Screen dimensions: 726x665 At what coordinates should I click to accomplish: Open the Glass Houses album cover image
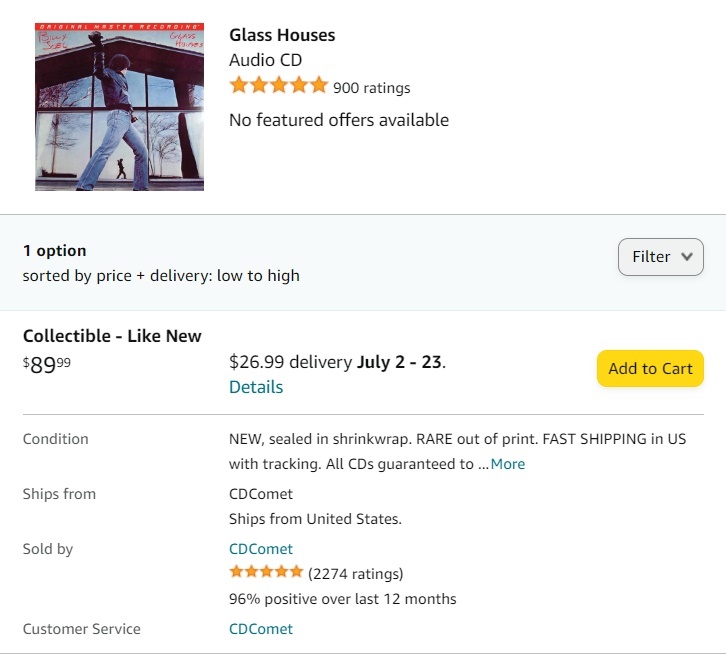[x=119, y=107]
